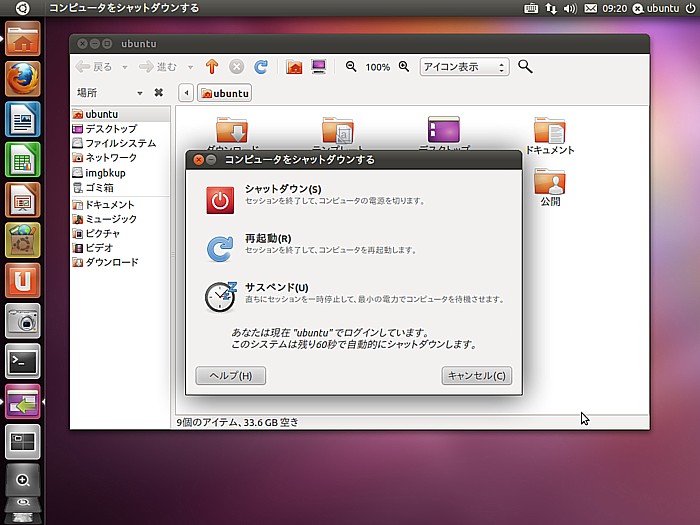The height and width of the screenshot is (525, 700).
Task: Select ubuntu in the sidebar
Action: [x=121, y=114]
